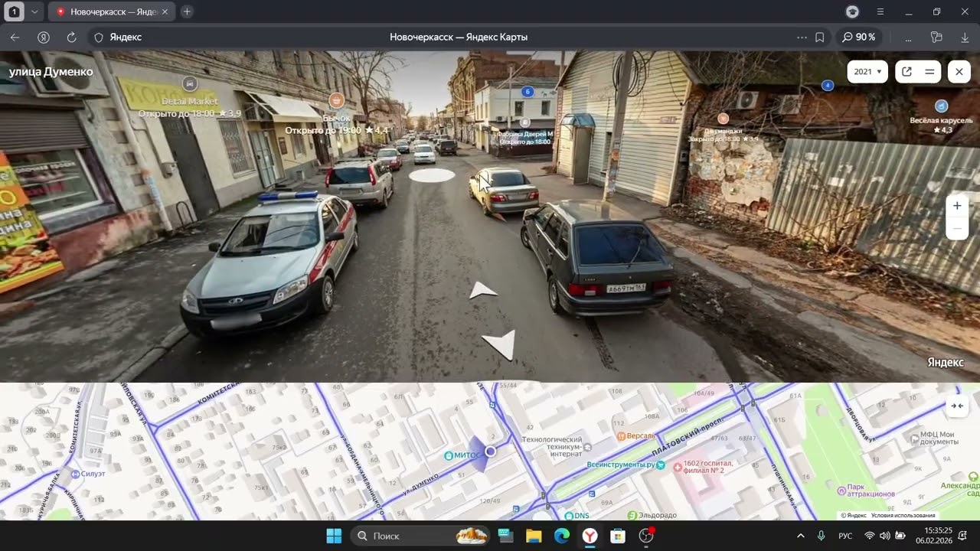The width and height of the screenshot is (980, 551).
Task: Bookmark the page in address bar
Action: click(x=819, y=37)
